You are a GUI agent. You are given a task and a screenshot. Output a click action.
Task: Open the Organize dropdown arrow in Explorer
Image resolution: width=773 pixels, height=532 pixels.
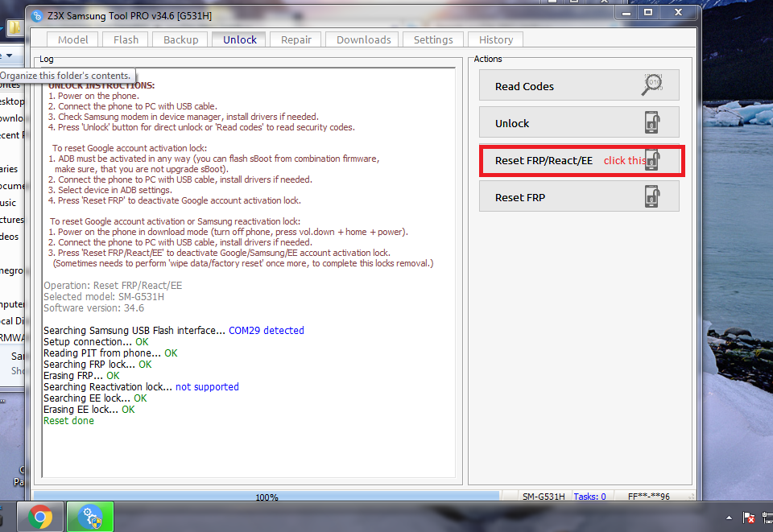9,56
